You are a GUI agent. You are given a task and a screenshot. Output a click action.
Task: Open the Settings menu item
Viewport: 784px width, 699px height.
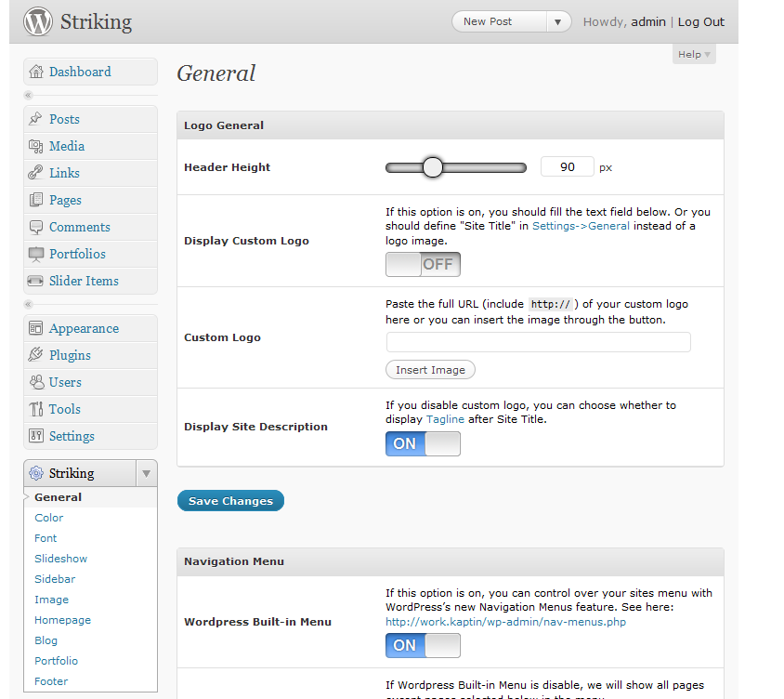coord(90,436)
